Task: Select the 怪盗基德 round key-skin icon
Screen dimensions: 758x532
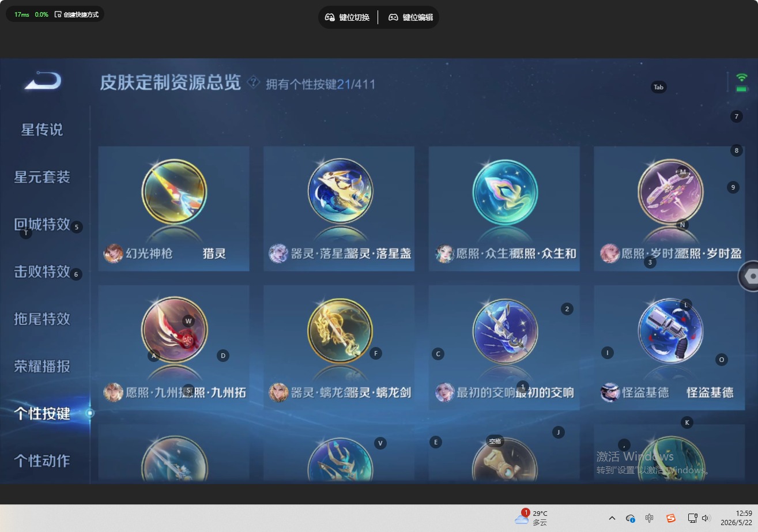Action: point(670,330)
